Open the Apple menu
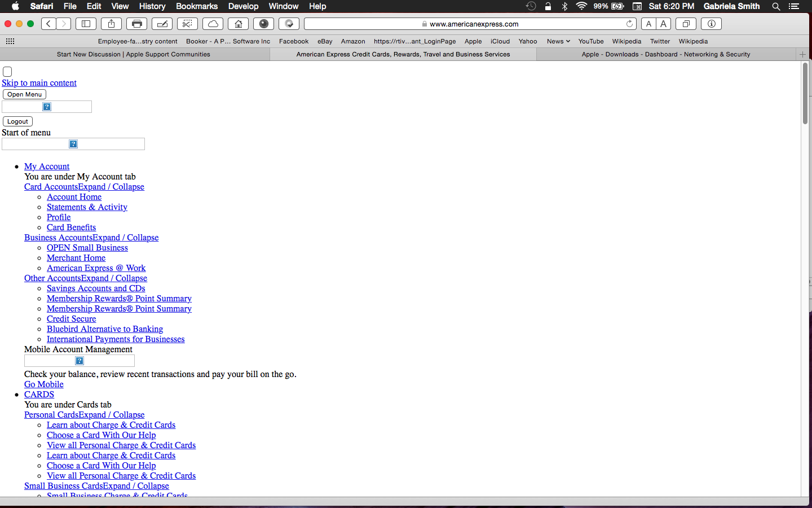 15,6
